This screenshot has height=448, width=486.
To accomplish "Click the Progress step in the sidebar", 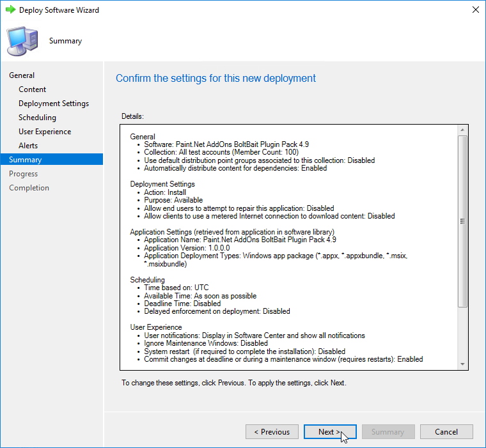I will point(24,174).
